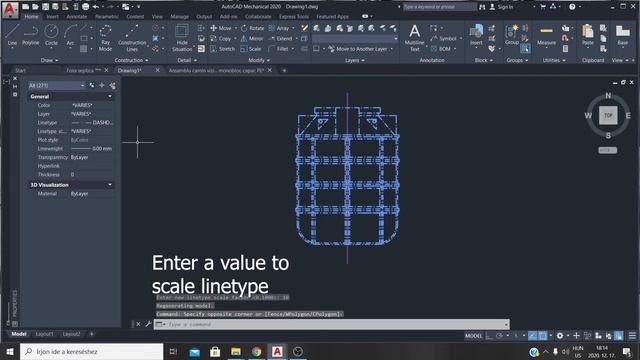Open the Parametric ribbon tab
The image size is (640, 360).
(107, 17)
